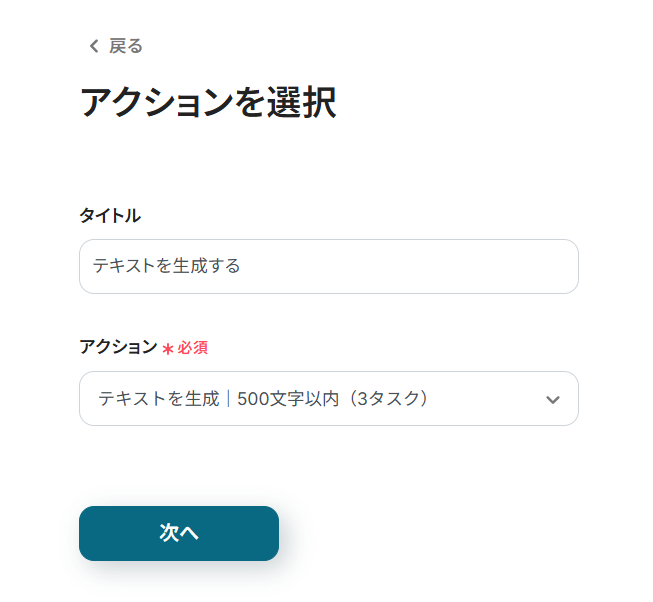Click the empty area between text and dropdown chevron
The image size is (653, 602).
coord(485,399)
